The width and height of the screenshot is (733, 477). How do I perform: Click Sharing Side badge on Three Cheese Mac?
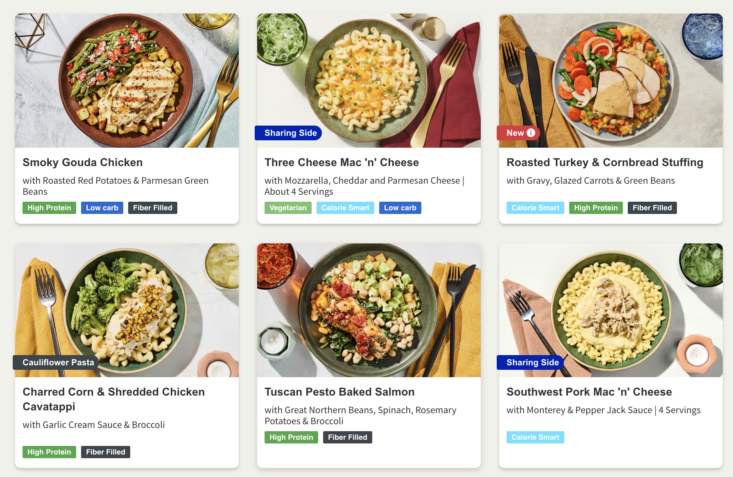point(288,133)
